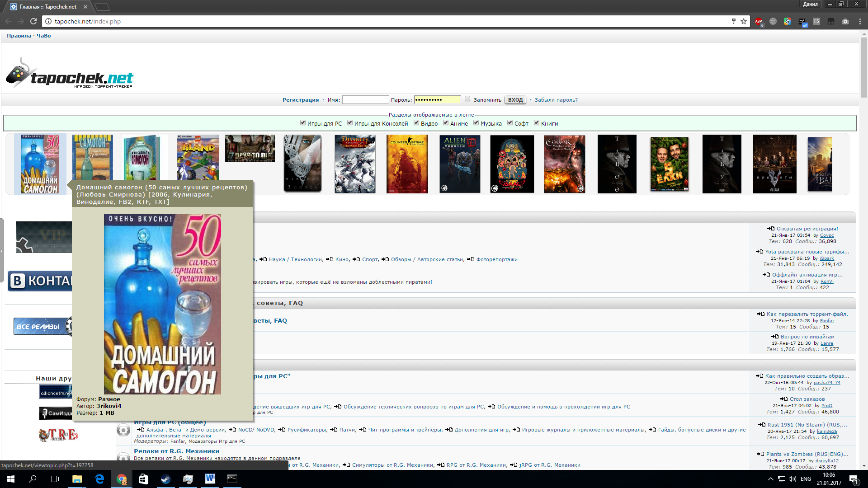
Task: Toggle the Книги section checkbox
Action: [537, 122]
